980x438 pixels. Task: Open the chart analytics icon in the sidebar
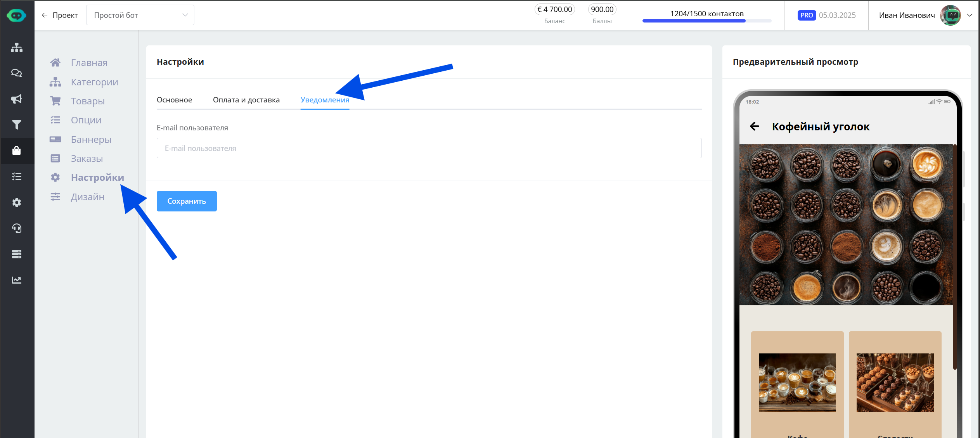click(x=16, y=280)
